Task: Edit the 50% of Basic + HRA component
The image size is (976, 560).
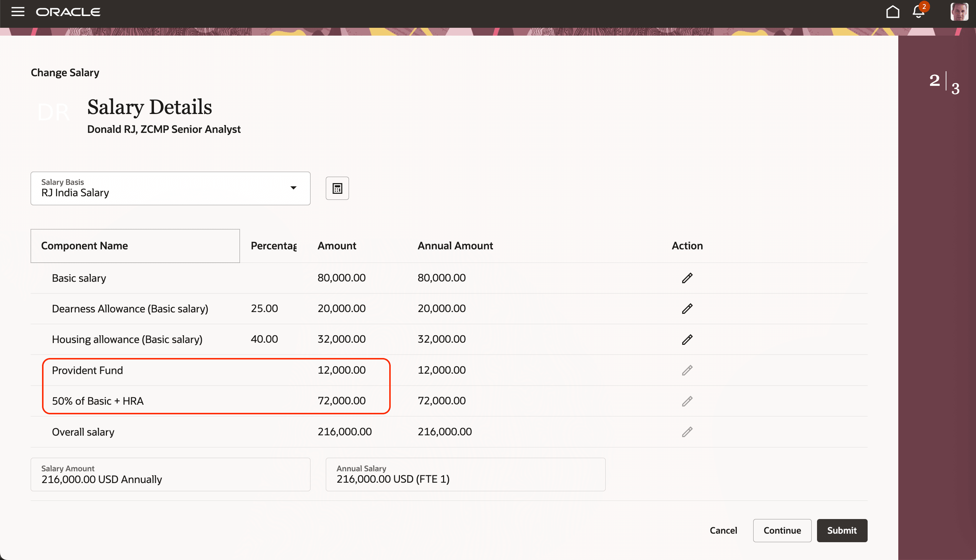Action: click(687, 401)
